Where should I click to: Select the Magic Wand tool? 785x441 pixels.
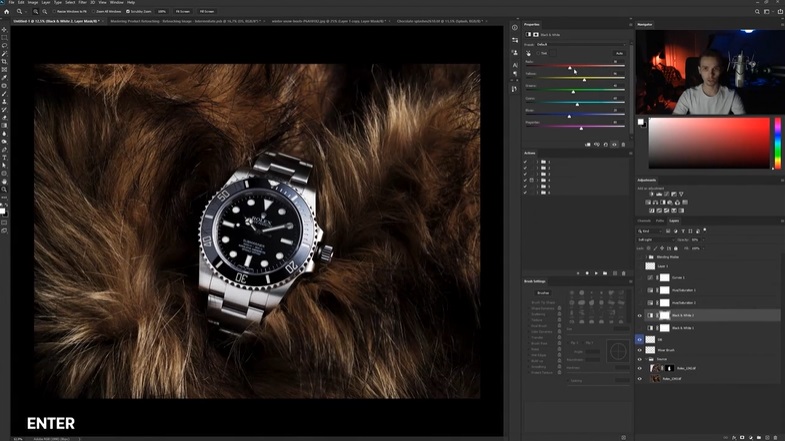pyautogui.click(x=5, y=54)
